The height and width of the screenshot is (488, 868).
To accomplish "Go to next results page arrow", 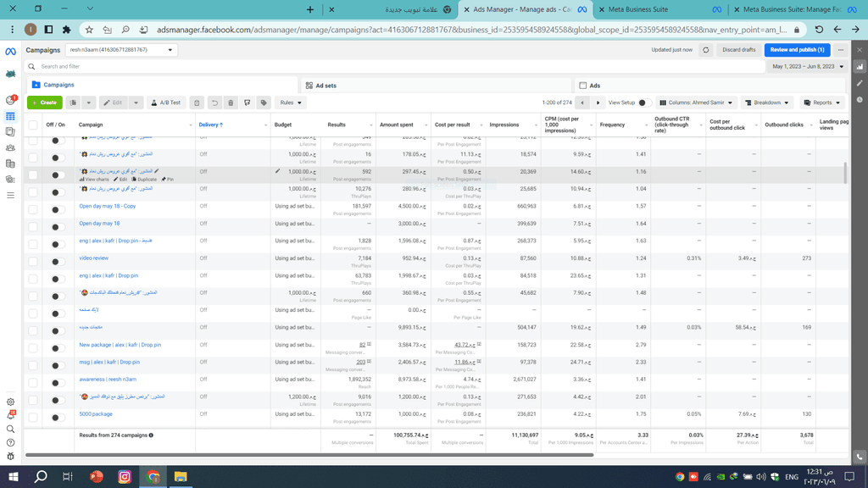I will (x=598, y=103).
